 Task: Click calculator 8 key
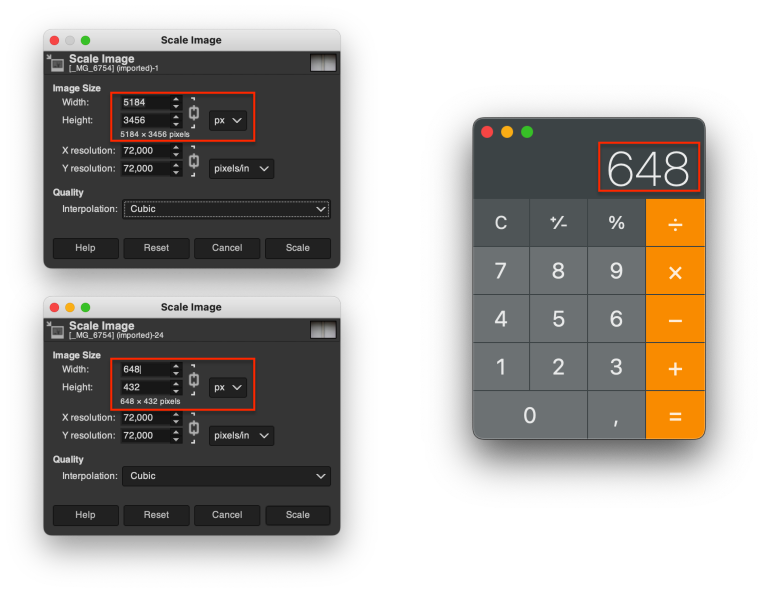pos(559,271)
